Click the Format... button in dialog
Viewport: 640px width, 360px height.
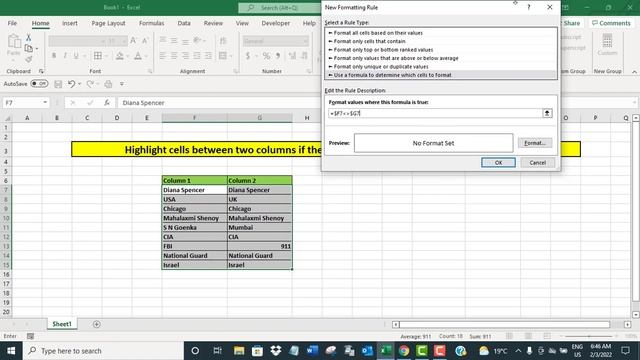click(x=535, y=143)
